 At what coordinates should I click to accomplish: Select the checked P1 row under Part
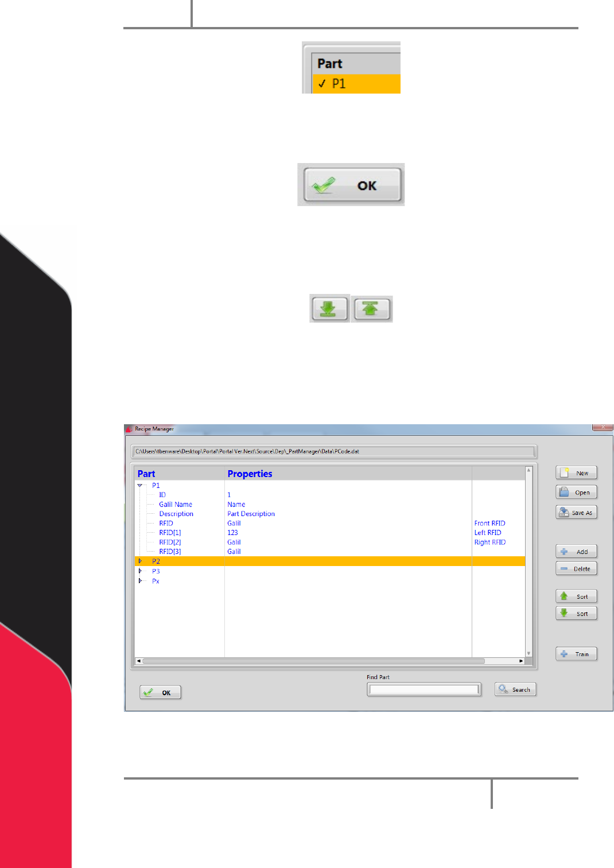356,84
